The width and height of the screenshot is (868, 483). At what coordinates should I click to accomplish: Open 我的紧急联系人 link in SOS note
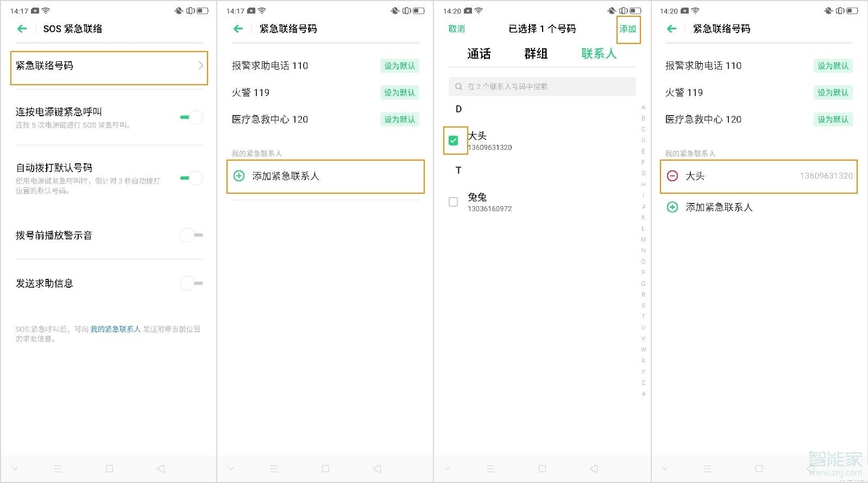pyautogui.click(x=116, y=329)
